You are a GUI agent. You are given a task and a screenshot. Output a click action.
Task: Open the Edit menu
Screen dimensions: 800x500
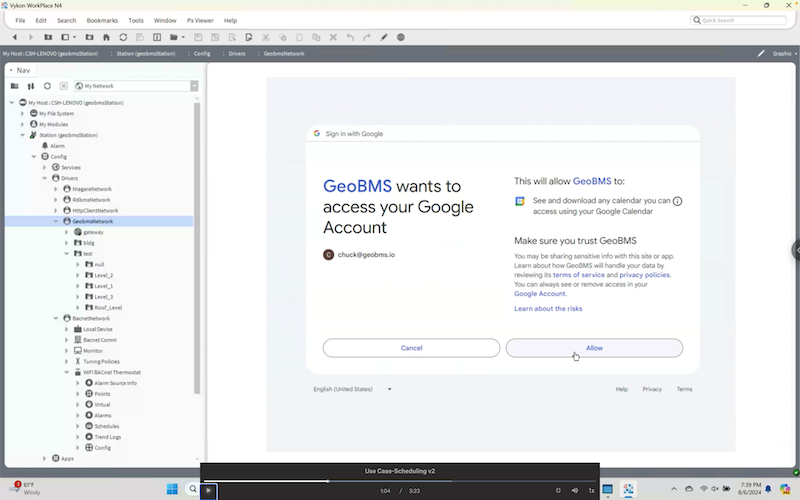(41, 20)
